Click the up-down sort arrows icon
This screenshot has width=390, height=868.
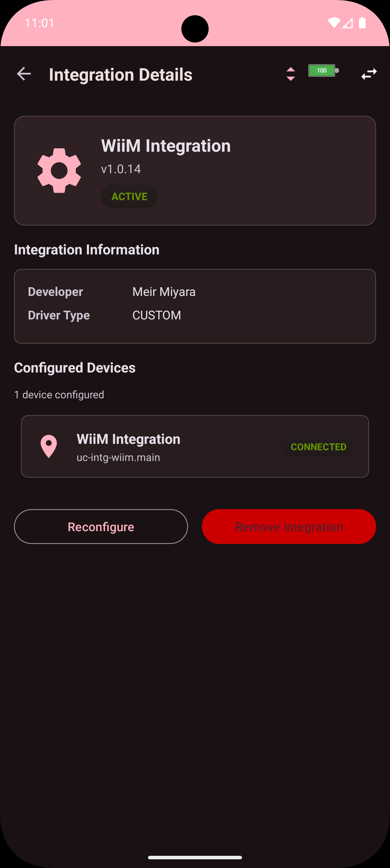[x=290, y=74]
